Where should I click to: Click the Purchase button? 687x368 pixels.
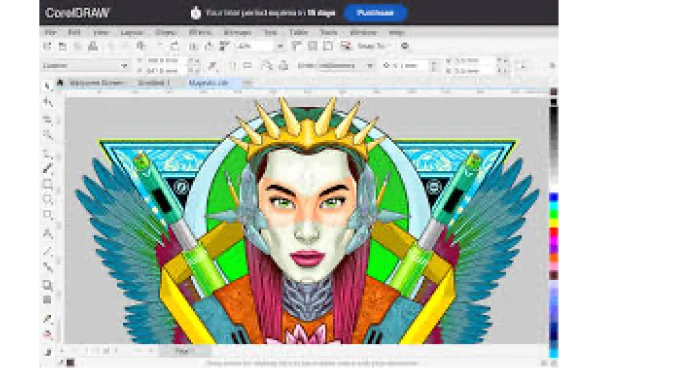(375, 13)
